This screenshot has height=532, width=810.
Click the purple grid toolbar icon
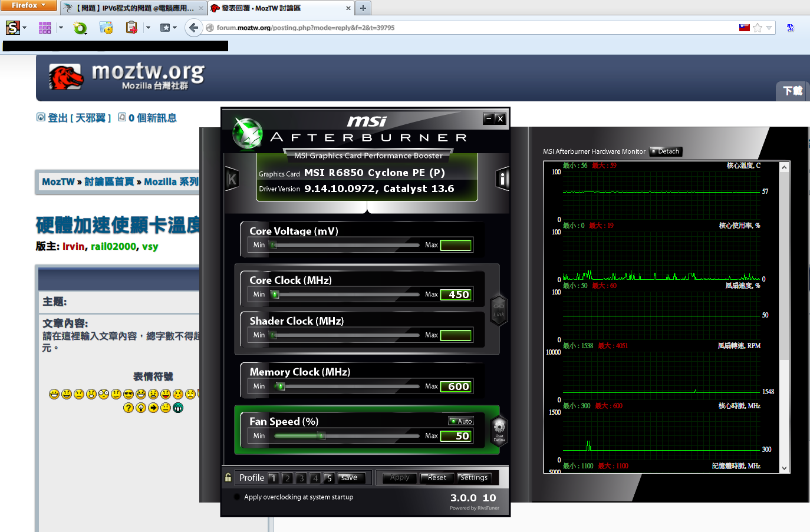(45, 28)
